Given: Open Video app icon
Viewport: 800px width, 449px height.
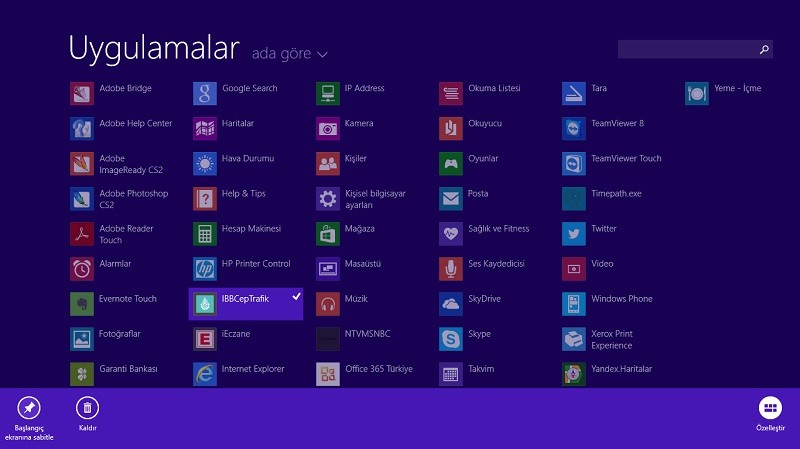Looking at the screenshot, I should [573, 269].
